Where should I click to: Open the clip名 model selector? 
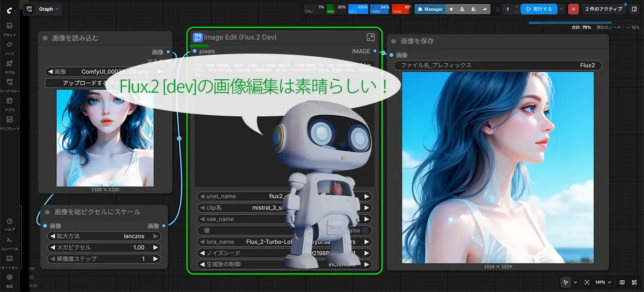tap(284, 207)
